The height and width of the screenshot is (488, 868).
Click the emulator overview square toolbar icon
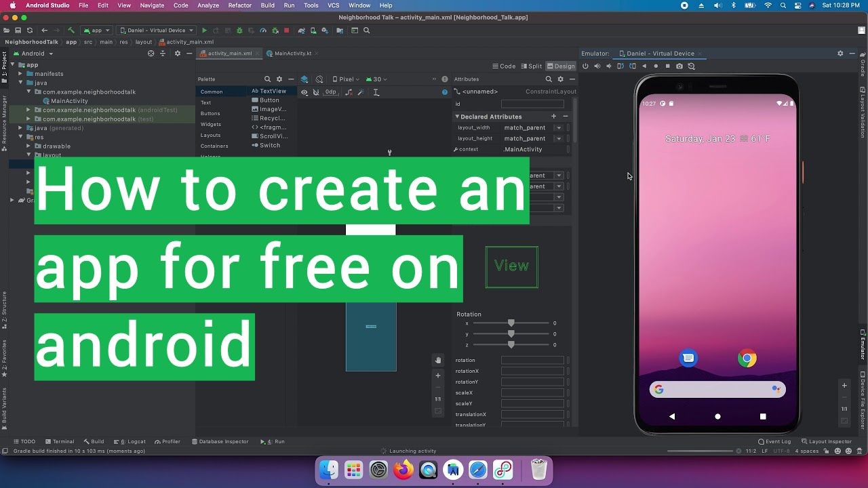[668, 66]
